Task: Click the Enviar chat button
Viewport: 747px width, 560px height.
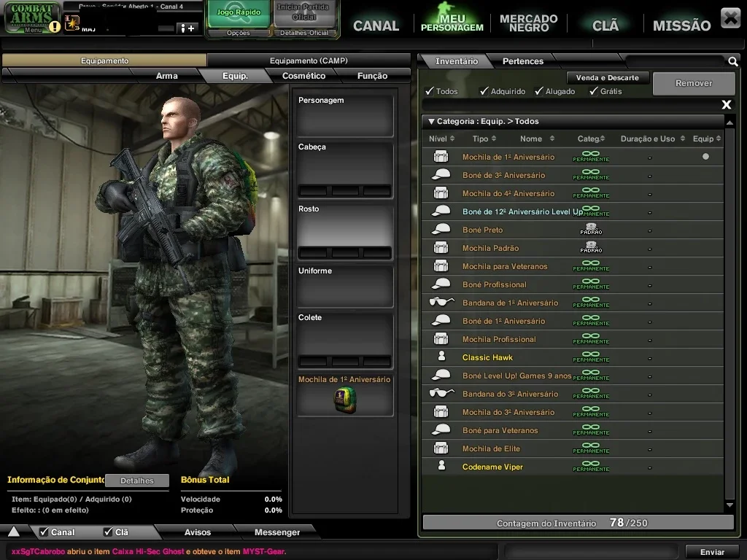Action: tap(712, 552)
